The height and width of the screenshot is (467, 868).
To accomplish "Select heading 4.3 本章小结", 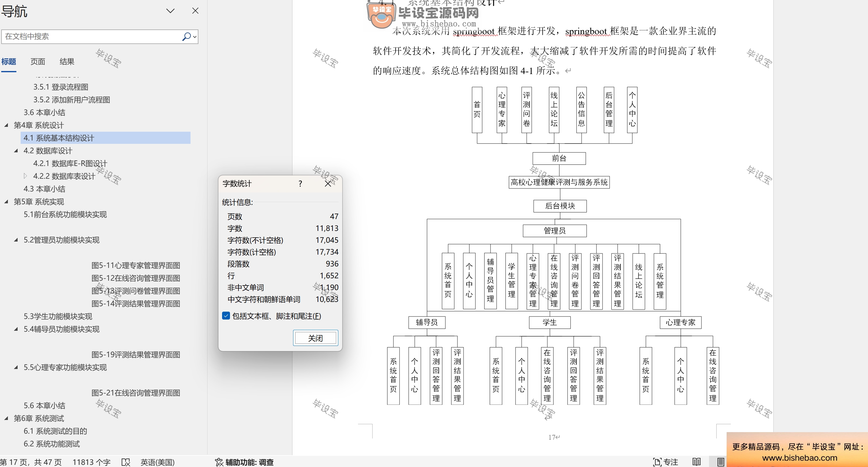I will (x=44, y=189).
